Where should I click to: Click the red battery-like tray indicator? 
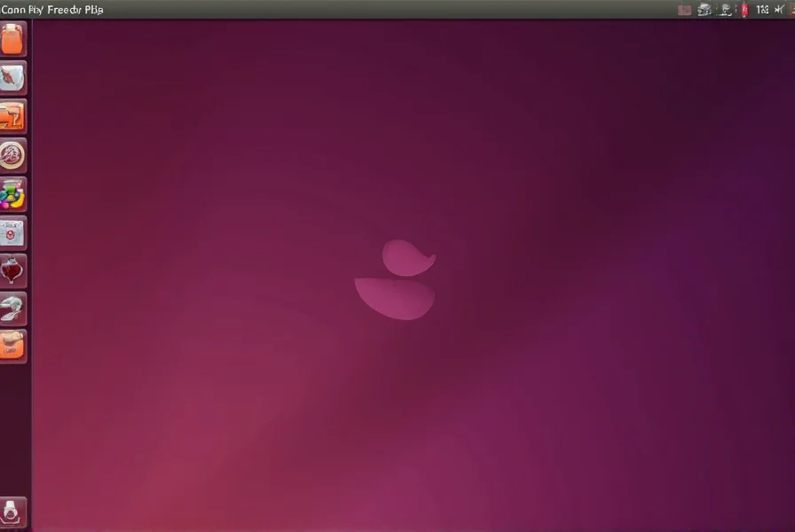pos(744,10)
